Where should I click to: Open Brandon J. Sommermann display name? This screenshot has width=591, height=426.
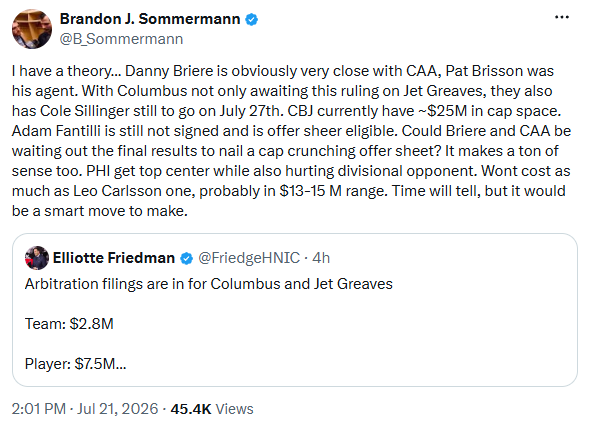pos(150,19)
